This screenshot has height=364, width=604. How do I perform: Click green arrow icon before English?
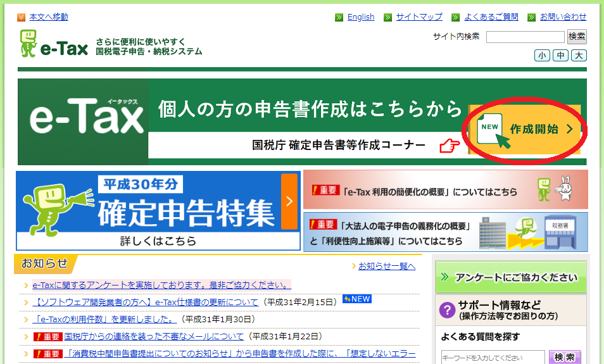point(339,17)
